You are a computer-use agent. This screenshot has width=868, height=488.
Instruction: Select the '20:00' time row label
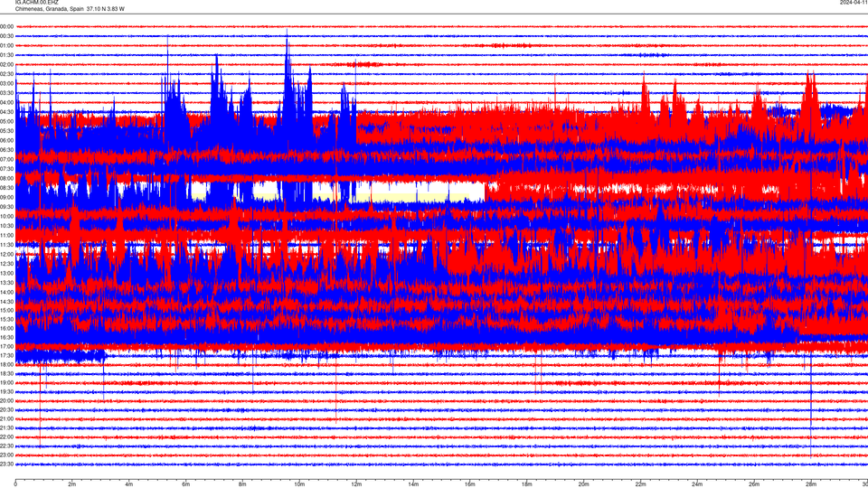point(6,401)
